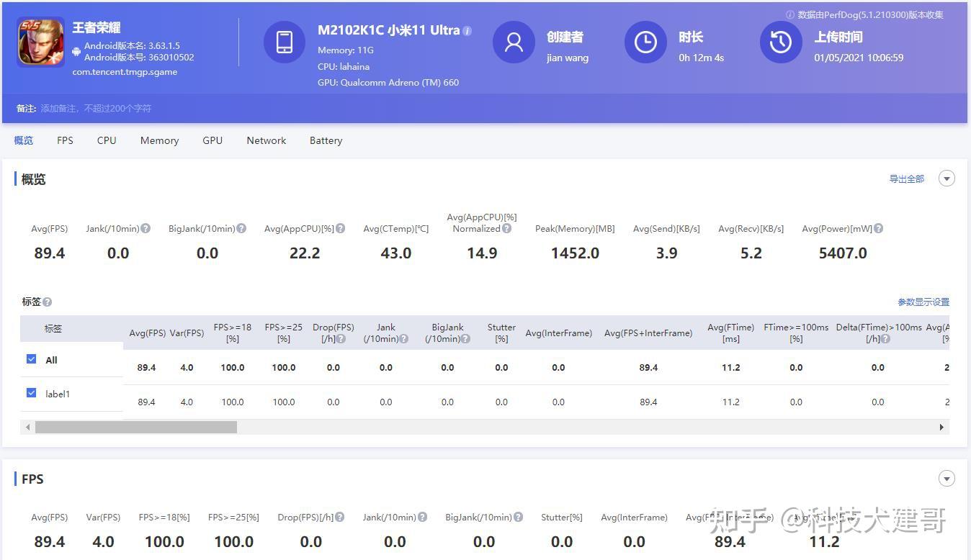Open help icon in Delta(FTime) column header
971x560 pixels.
coord(885,338)
